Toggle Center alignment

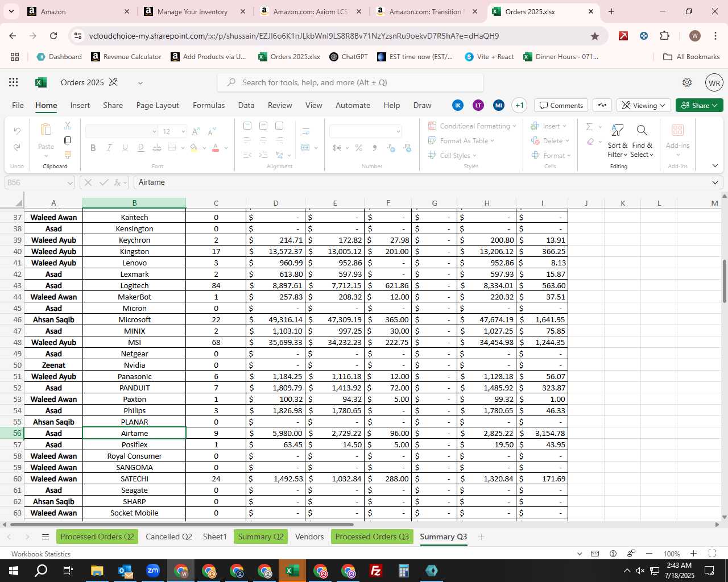(263, 140)
